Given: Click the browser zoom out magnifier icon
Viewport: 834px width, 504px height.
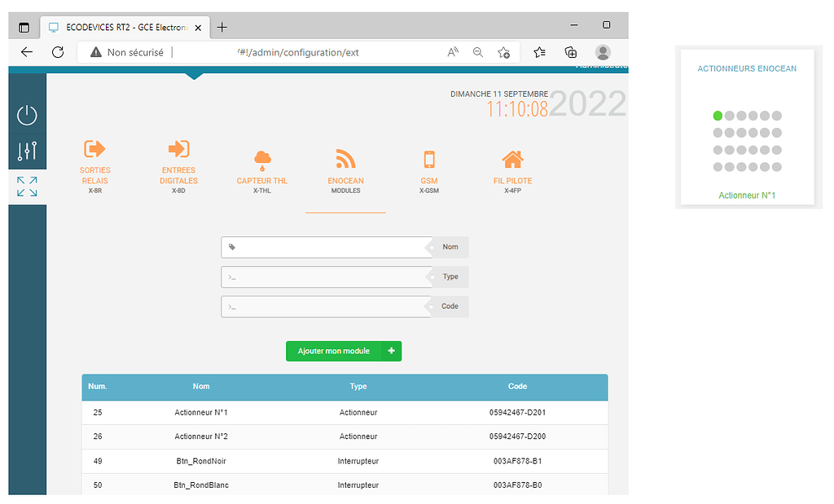Looking at the screenshot, I should coord(478,52).
